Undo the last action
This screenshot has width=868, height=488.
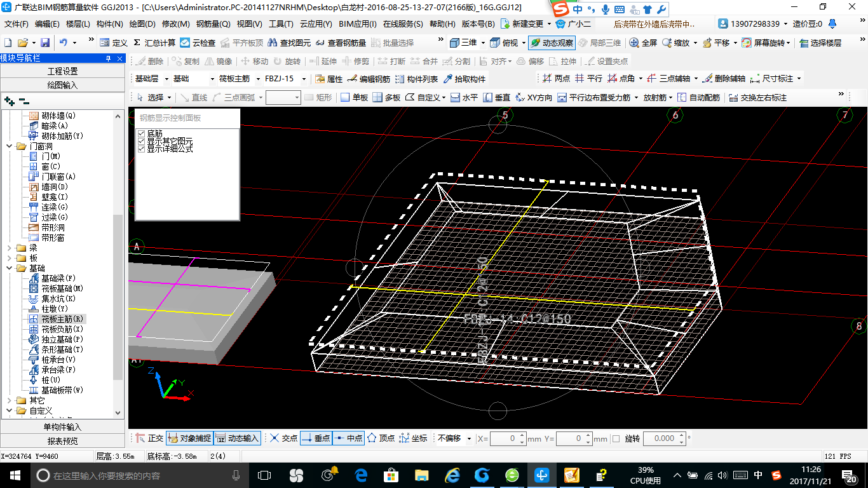point(64,43)
